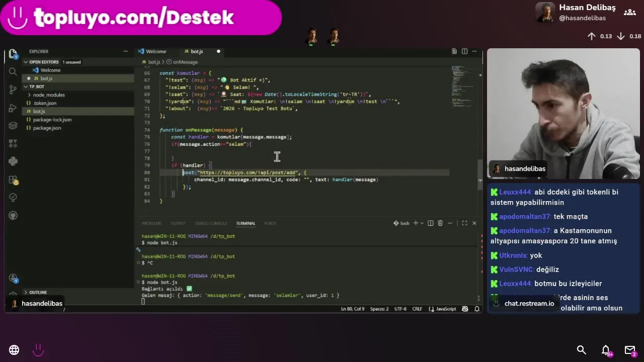The image size is (644, 362).
Task: Open followers people icon by profile
Action: pos(629,12)
